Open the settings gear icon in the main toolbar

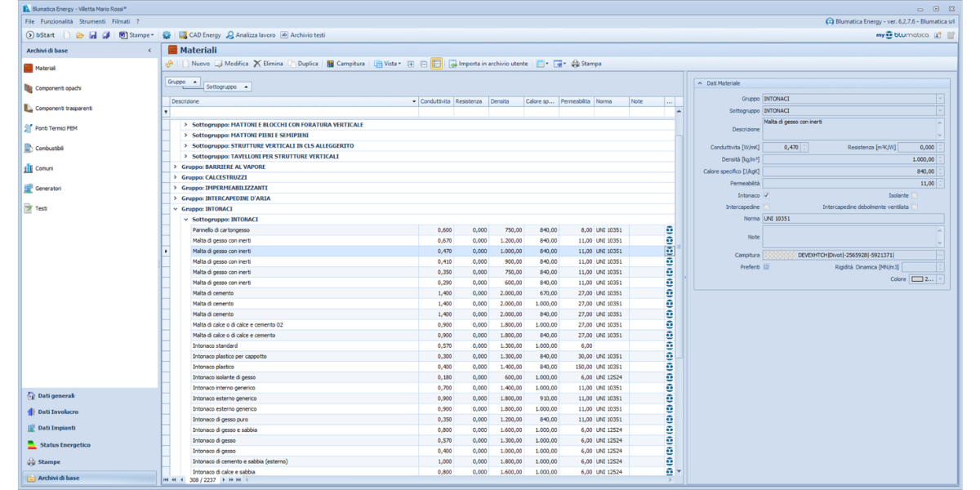[167, 35]
